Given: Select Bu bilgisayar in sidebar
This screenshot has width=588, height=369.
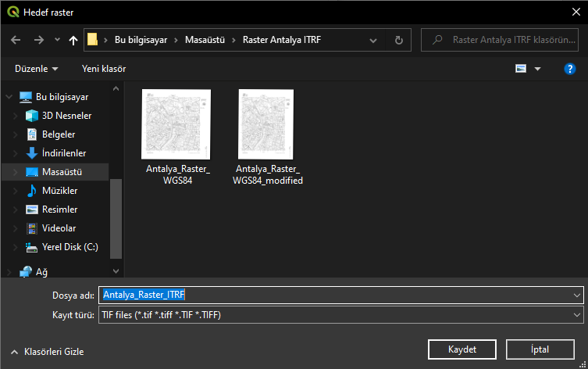Looking at the screenshot, I should point(62,97).
